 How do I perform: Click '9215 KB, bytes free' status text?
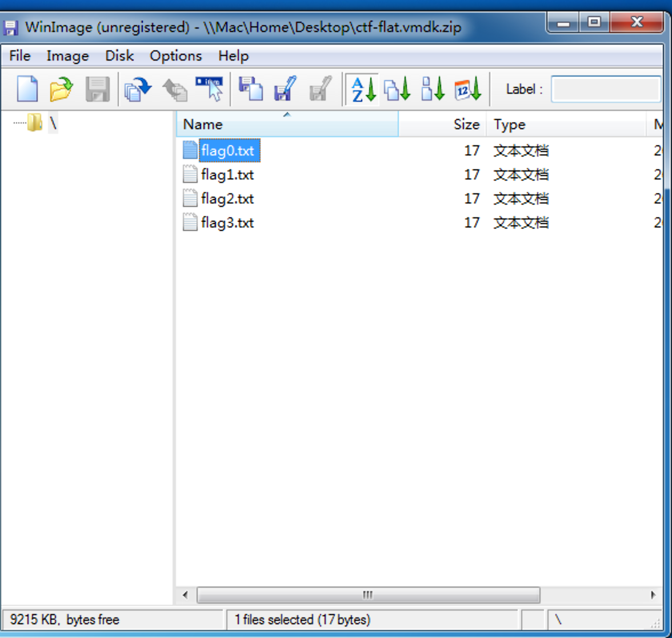tap(65, 620)
